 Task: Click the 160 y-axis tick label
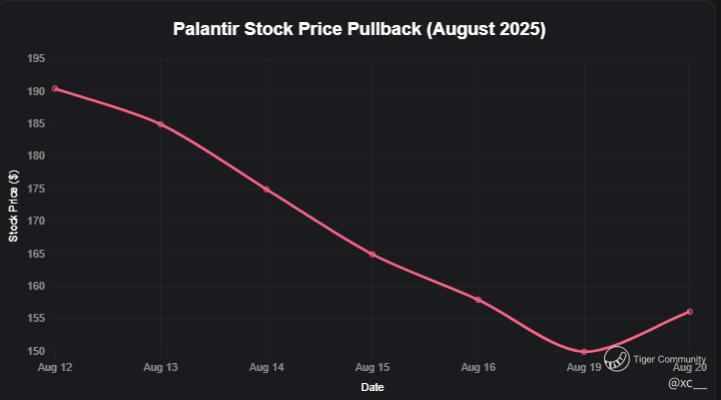pyautogui.click(x=36, y=286)
